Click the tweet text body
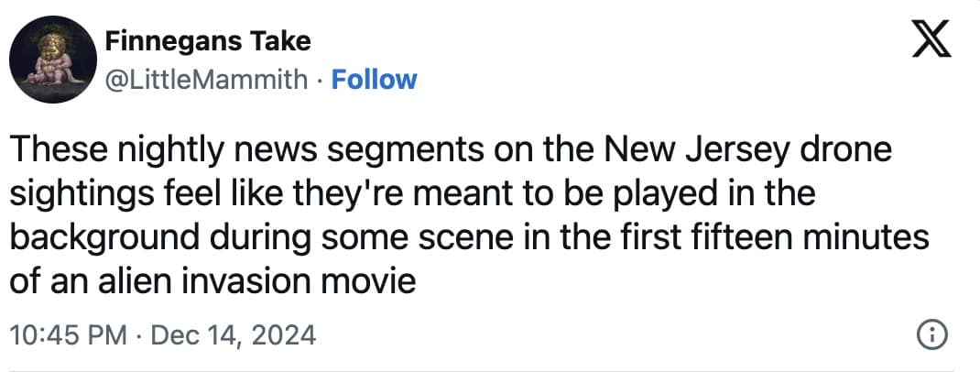Viewport: 980px width, 372px height. (458, 215)
